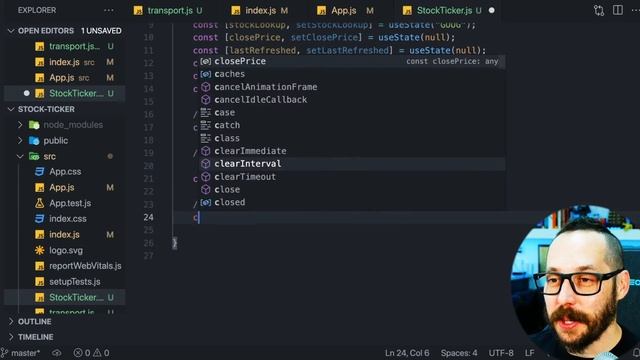The height and width of the screenshot is (360, 640).
Task: Choose cancelIdleCallback suggestion
Action: (352, 100)
